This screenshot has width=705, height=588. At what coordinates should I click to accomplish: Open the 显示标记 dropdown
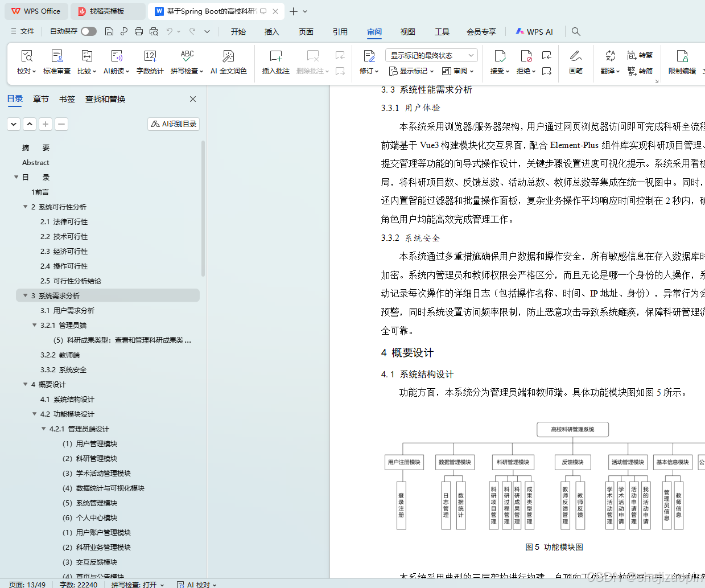[411, 71]
